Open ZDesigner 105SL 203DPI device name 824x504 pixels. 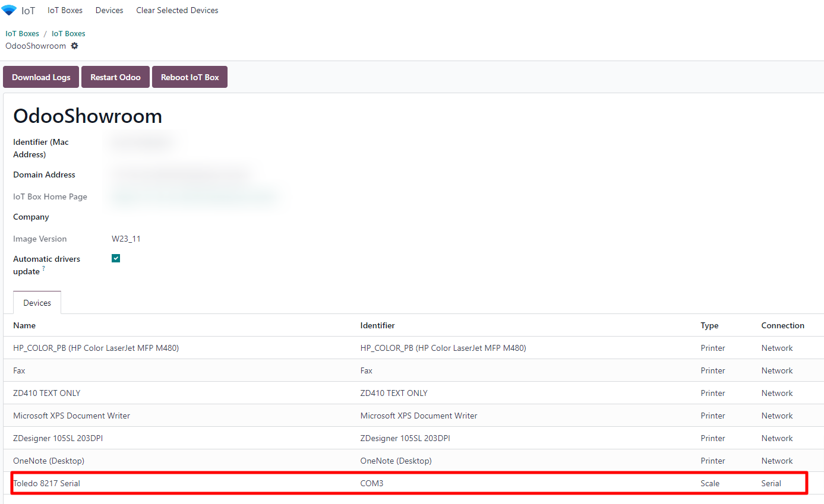click(58, 438)
